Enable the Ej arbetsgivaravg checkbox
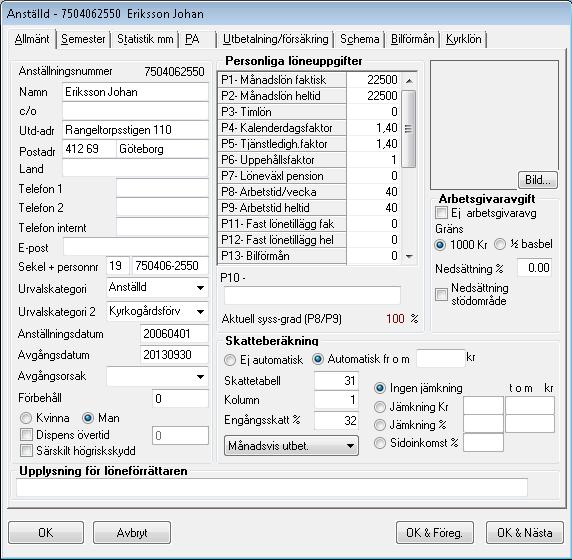 pos(441,213)
